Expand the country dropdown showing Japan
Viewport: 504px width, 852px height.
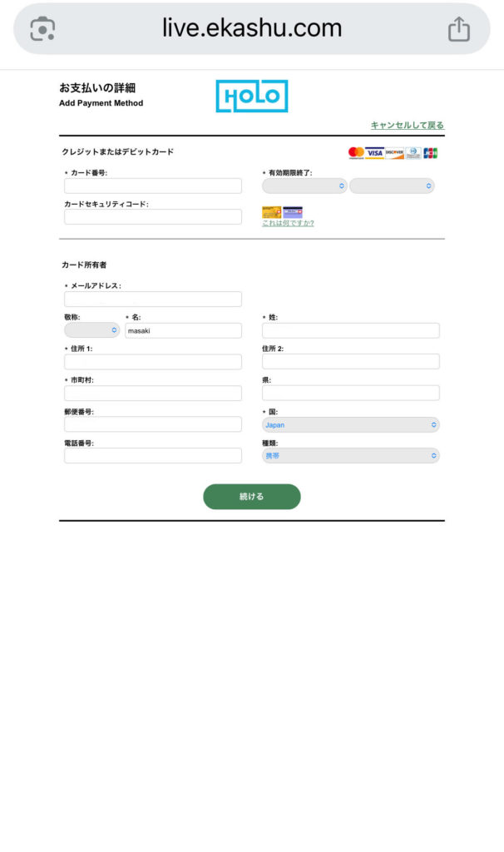(350, 424)
